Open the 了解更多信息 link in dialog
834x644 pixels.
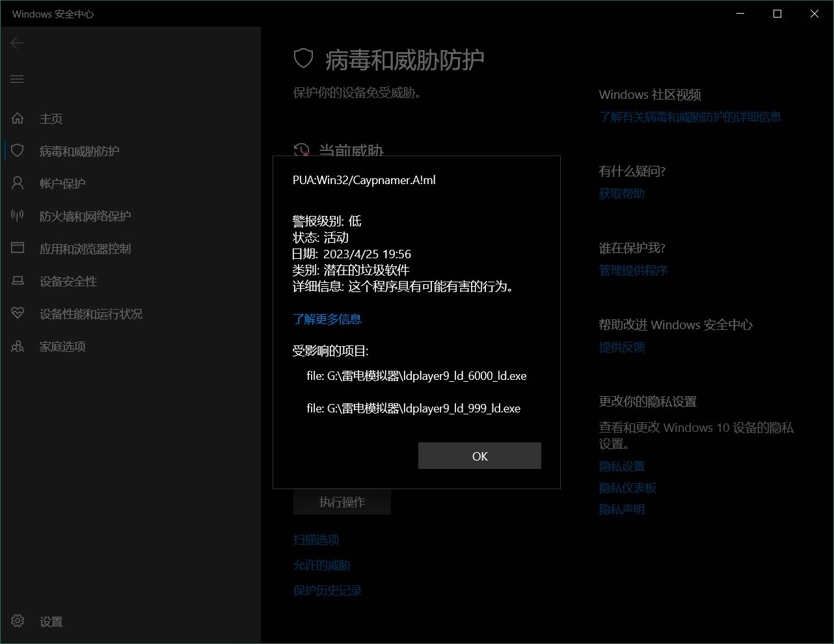click(x=327, y=319)
